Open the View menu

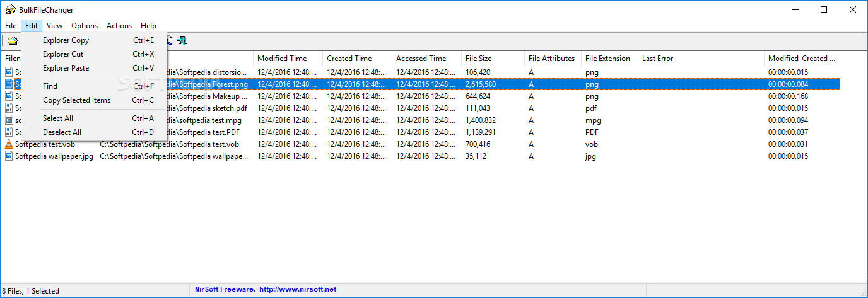click(54, 26)
